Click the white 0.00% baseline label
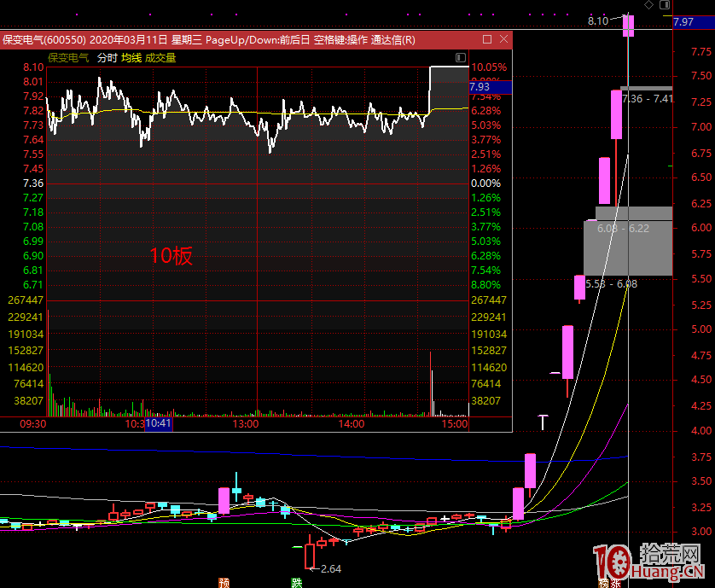This screenshot has height=588, width=715. pos(485,183)
